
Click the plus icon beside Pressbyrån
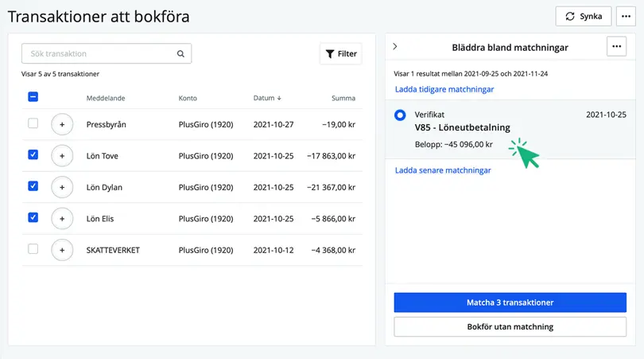(62, 124)
